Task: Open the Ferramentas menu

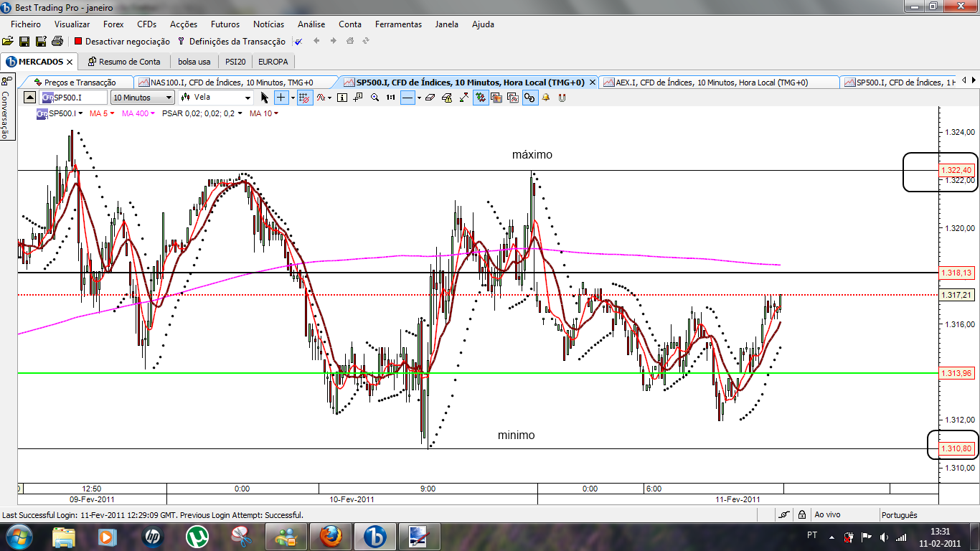Action: pyautogui.click(x=398, y=24)
